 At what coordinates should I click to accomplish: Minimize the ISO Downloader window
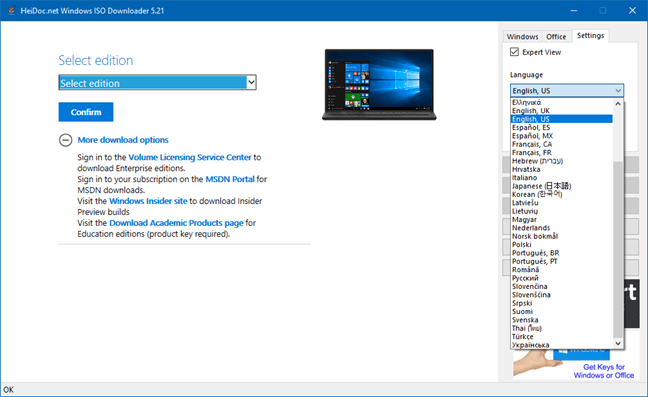tap(574, 10)
